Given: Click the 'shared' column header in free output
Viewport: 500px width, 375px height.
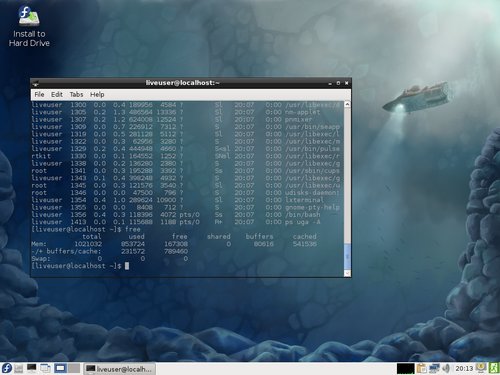Looking at the screenshot, I should [219, 237].
